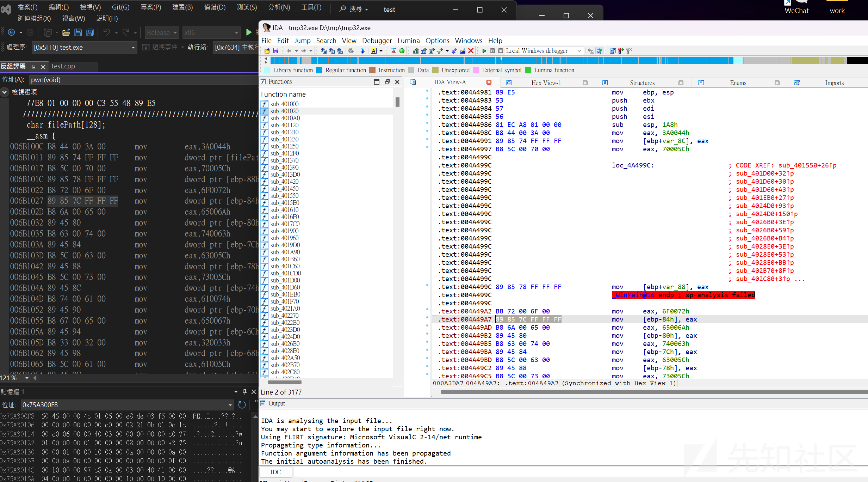The height and width of the screenshot is (482, 868).
Task: Expand the 檢視選項 section
Action: [x=4, y=92]
